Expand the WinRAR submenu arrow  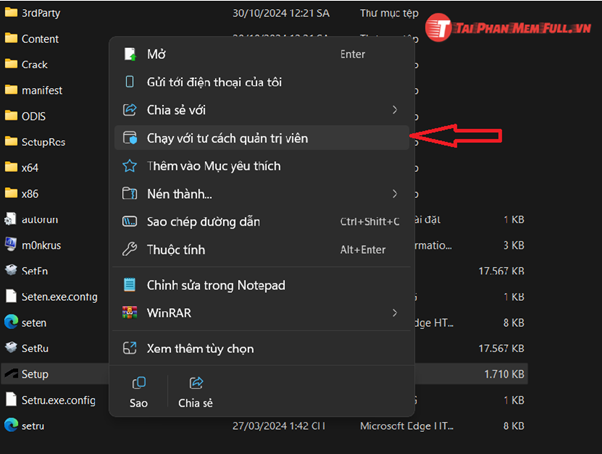(x=394, y=313)
